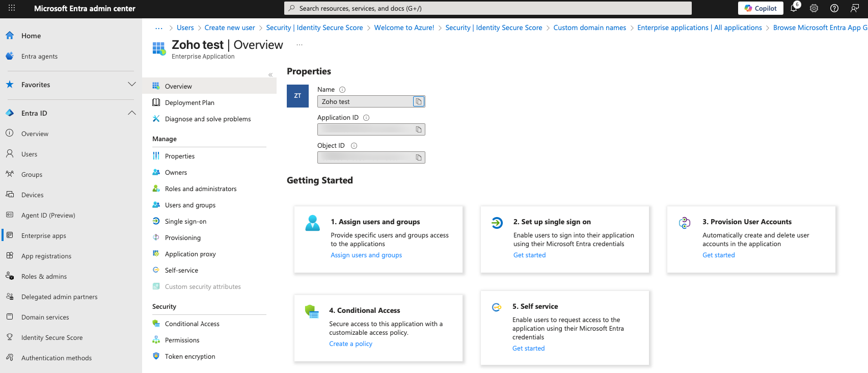
Task: Focus the search resources box
Action: [x=488, y=8]
